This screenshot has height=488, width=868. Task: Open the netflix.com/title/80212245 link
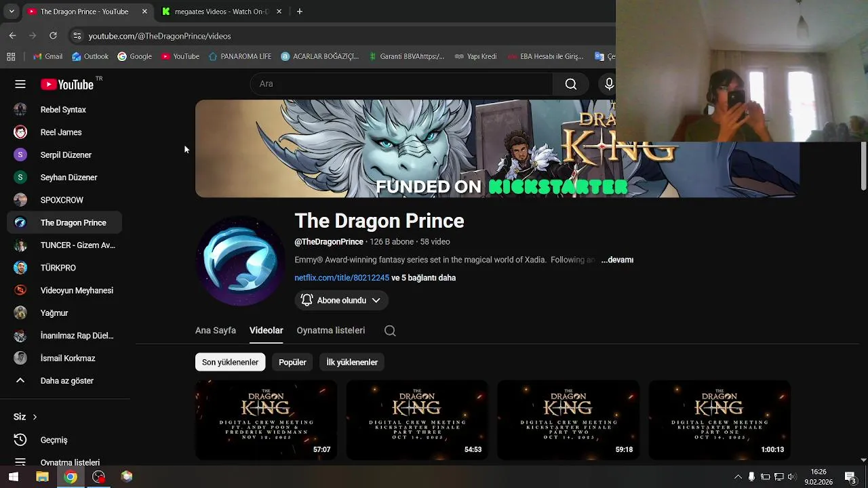pyautogui.click(x=342, y=278)
